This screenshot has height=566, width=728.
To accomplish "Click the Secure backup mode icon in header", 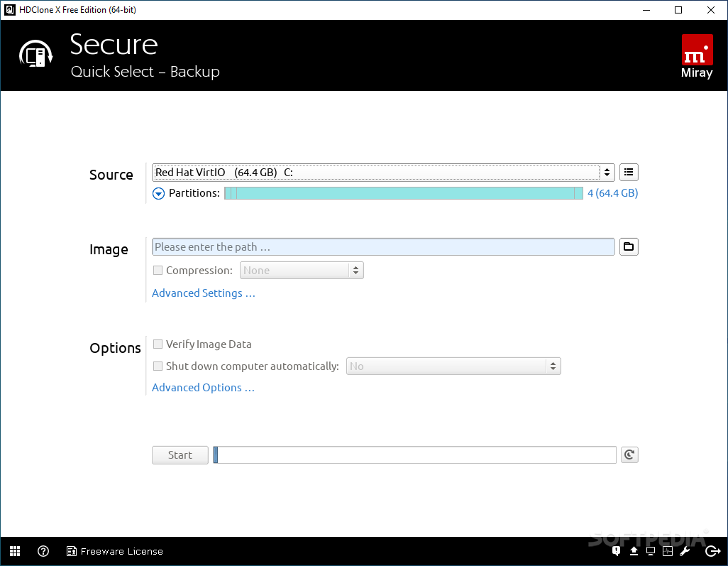I will click(x=35, y=54).
